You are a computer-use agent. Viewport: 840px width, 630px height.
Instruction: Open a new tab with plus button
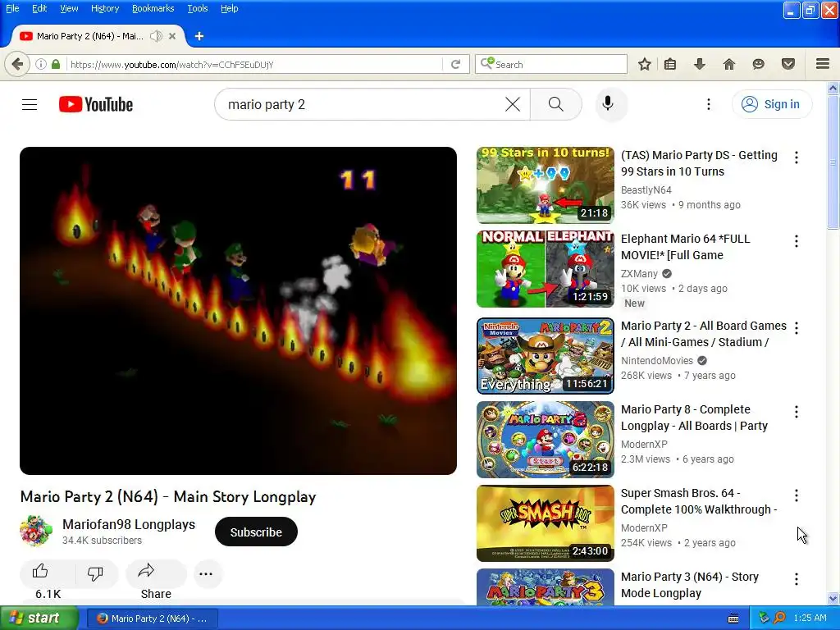coord(199,36)
